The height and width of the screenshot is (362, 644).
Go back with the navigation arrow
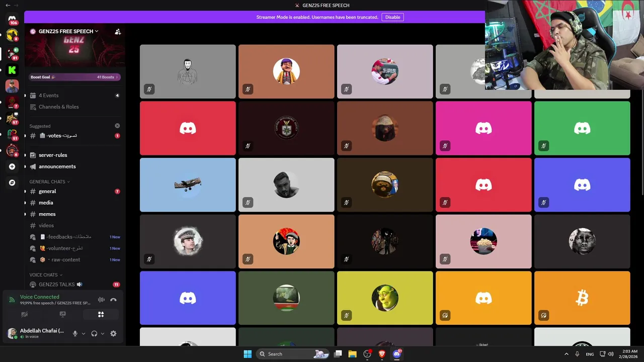pyautogui.click(x=8, y=5)
